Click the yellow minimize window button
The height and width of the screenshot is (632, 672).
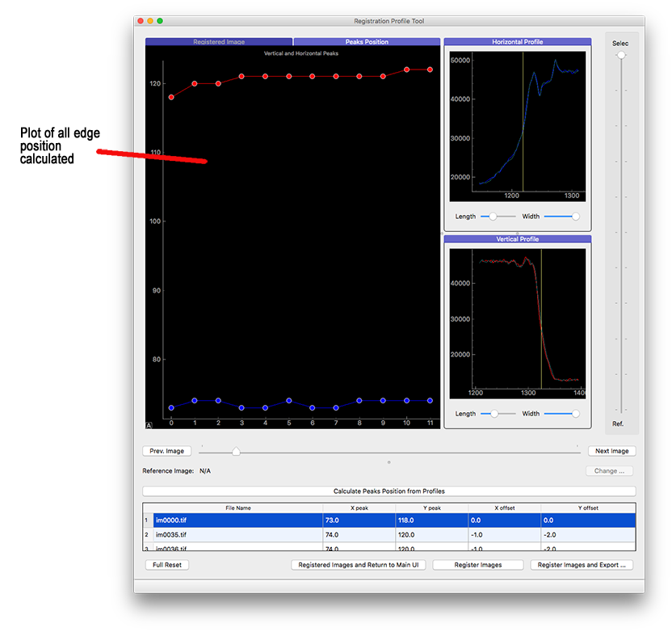pos(150,21)
